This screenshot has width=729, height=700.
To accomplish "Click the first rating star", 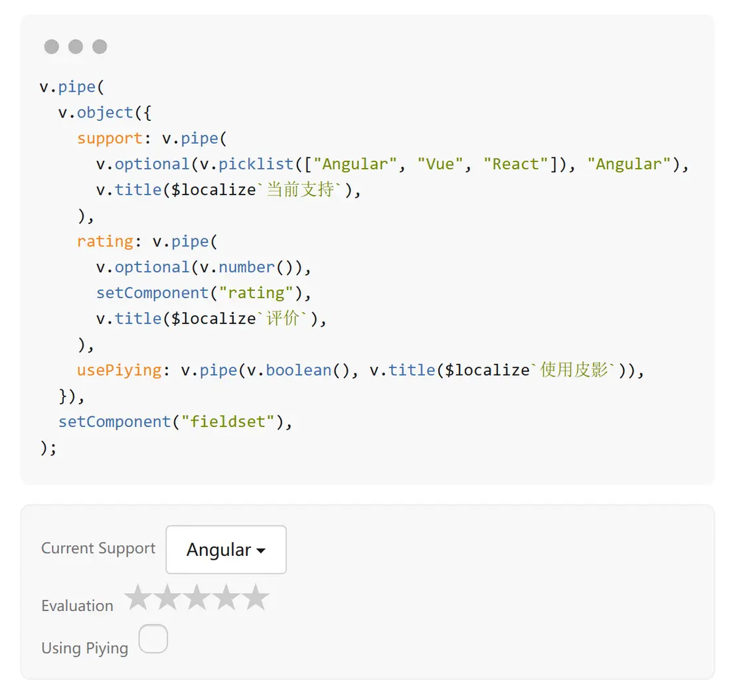I will pos(138,598).
